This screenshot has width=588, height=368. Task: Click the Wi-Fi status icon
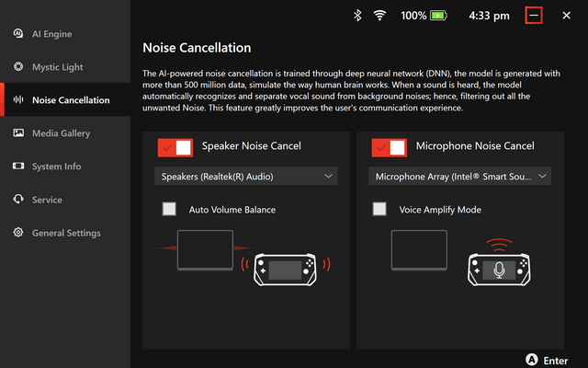click(379, 16)
